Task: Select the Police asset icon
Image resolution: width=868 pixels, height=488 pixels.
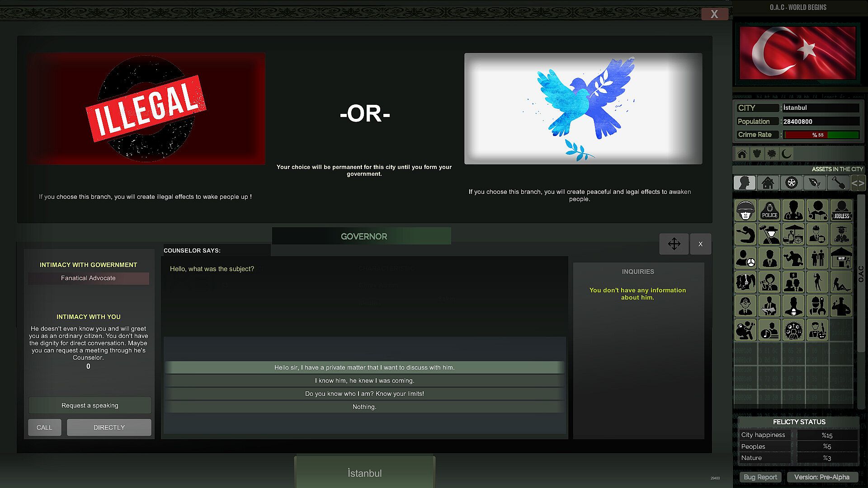Action: pos(769,211)
